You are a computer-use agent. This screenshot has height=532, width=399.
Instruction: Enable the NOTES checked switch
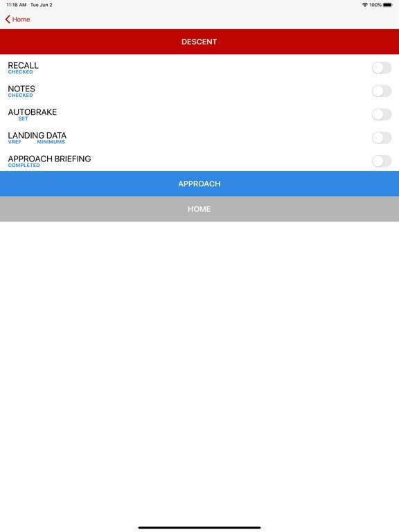coord(382,91)
